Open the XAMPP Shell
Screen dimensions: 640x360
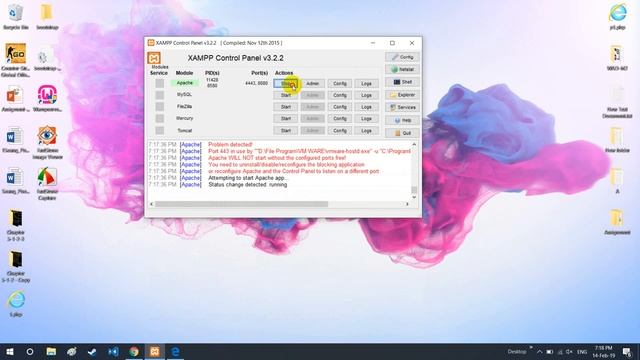(402, 82)
